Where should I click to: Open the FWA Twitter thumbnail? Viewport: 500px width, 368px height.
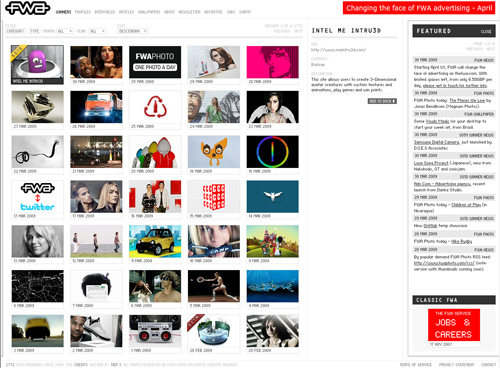click(37, 197)
